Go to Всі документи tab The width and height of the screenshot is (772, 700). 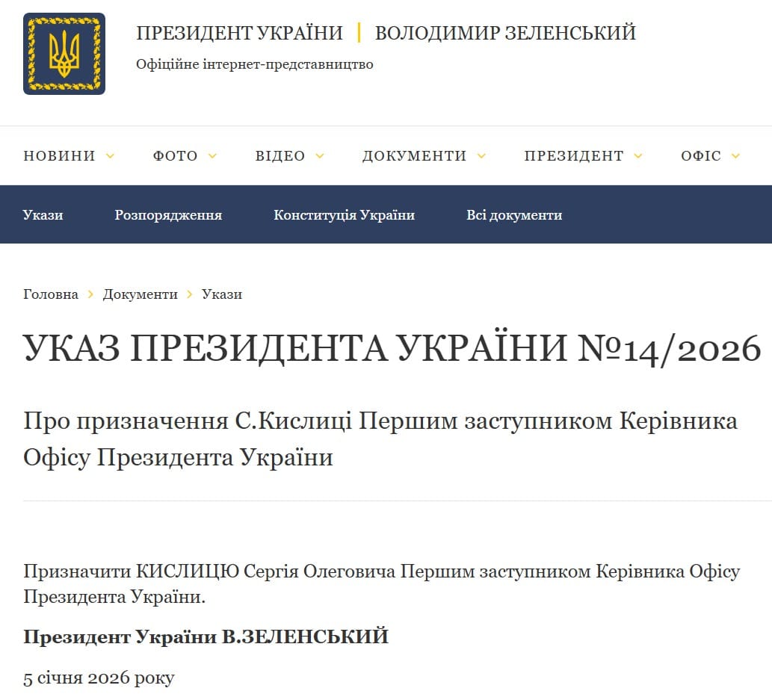tap(514, 215)
